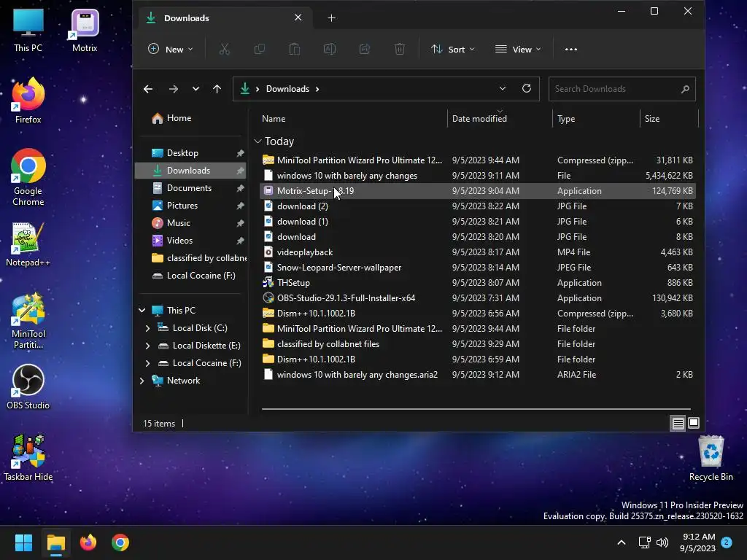Click the Copy icon in toolbar

click(x=260, y=49)
